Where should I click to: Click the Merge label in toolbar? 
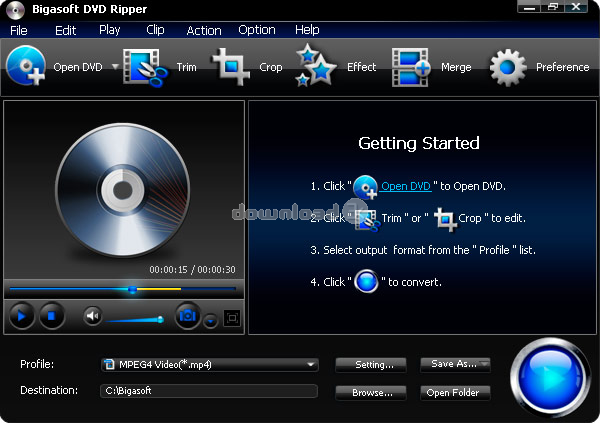click(456, 67)
